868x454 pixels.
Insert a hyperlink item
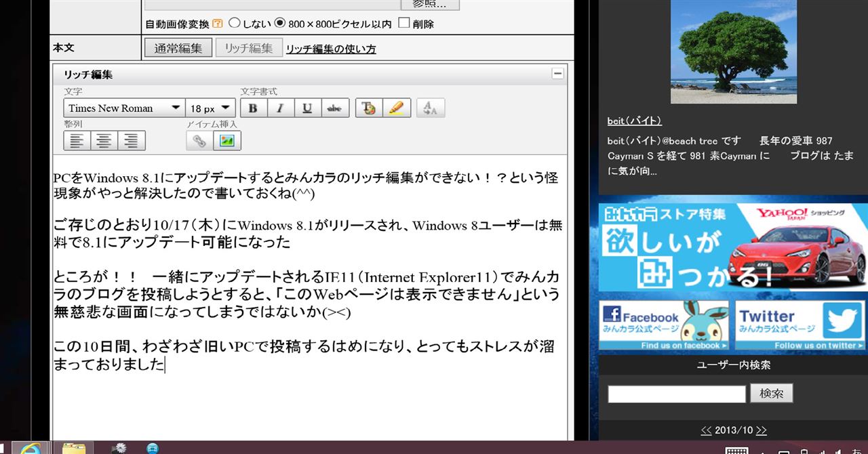point(199,140)
